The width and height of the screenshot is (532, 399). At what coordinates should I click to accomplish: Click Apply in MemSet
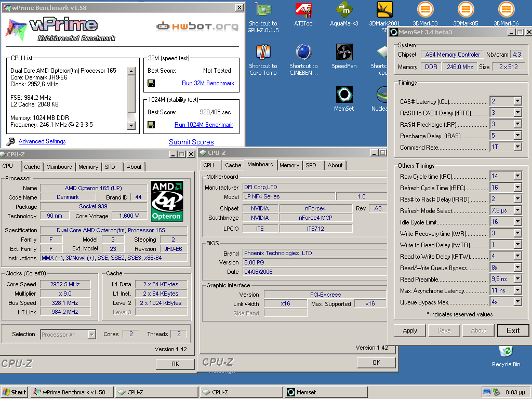coord(410,330)
